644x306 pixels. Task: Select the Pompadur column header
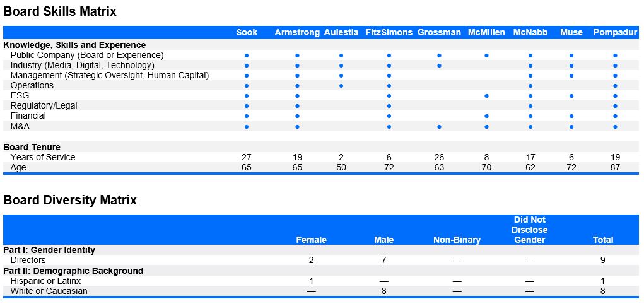click(615, 33)
